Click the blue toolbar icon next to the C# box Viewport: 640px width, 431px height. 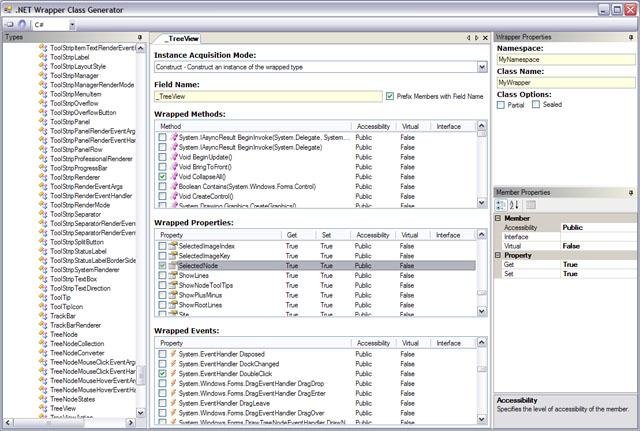coord(22,24)
